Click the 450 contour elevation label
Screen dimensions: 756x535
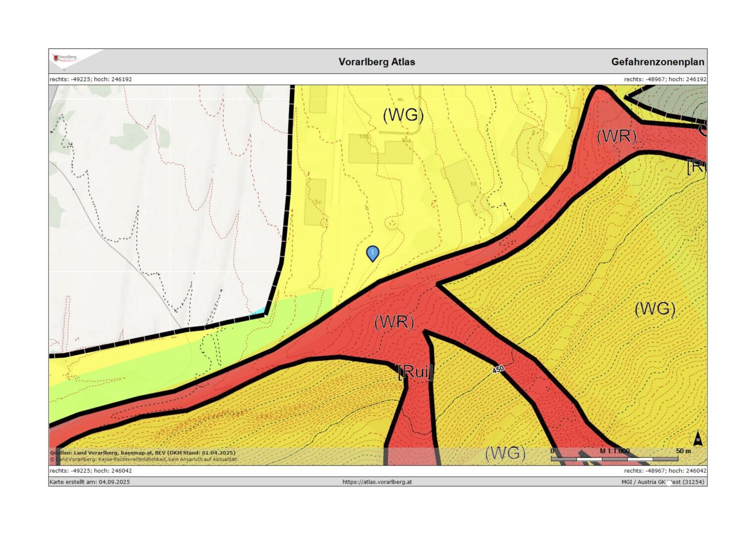[x=498, y=369]
